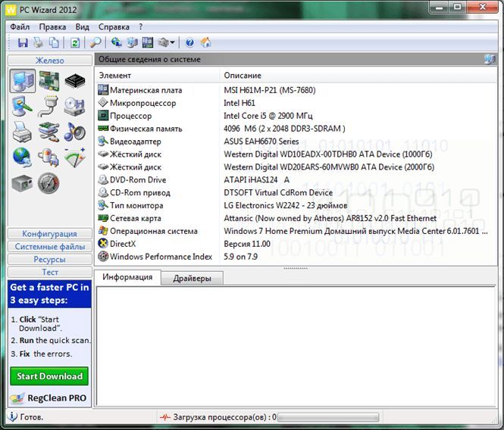This screenshot has width=504, height=430.
Task: Switch to the Информация tab
Action: pos(127,277)
